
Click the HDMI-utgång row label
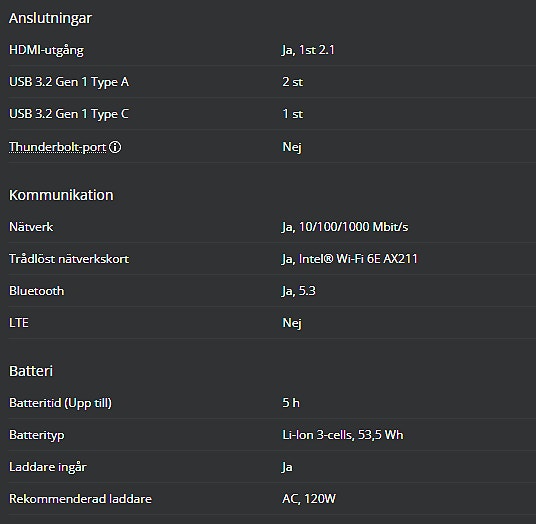(x=46, y=50)
